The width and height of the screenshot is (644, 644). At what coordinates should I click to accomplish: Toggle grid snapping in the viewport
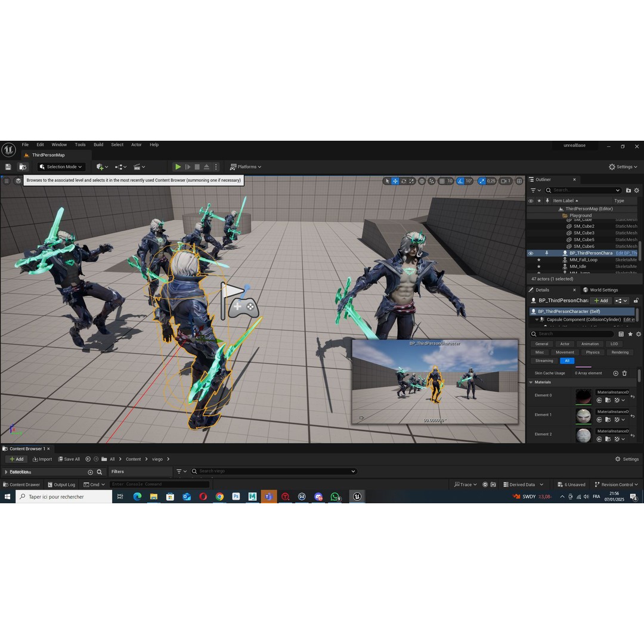pos(442,181)
